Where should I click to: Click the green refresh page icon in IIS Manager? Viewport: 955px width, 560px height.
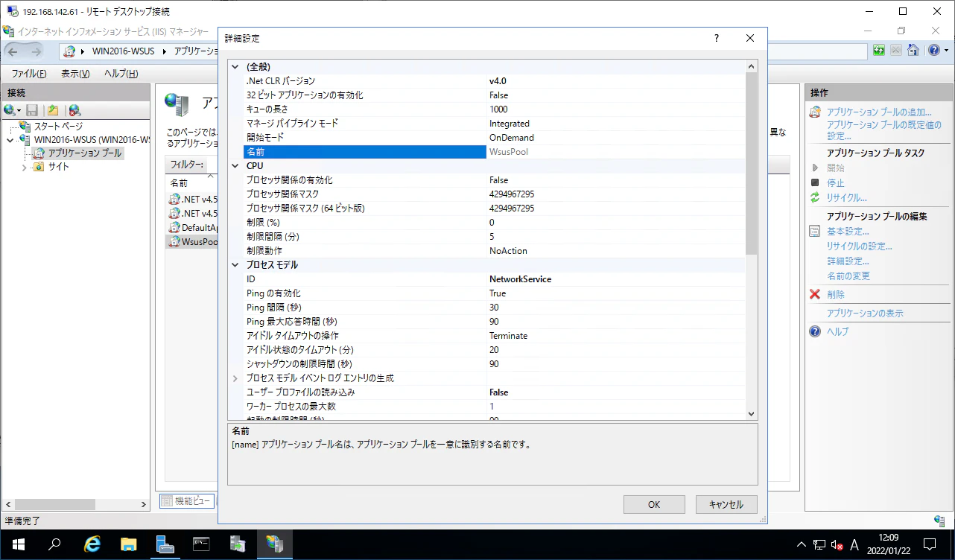(879, 51)
